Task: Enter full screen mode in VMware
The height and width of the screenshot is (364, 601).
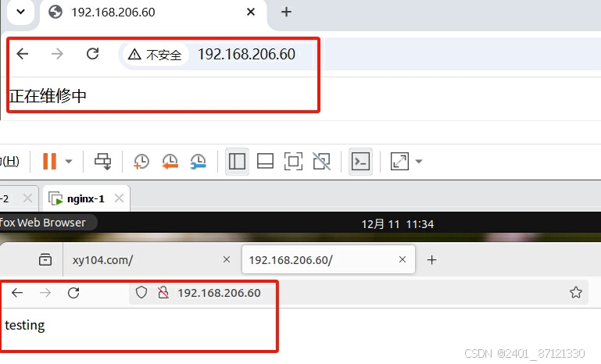Action: (x=293, y=162)
